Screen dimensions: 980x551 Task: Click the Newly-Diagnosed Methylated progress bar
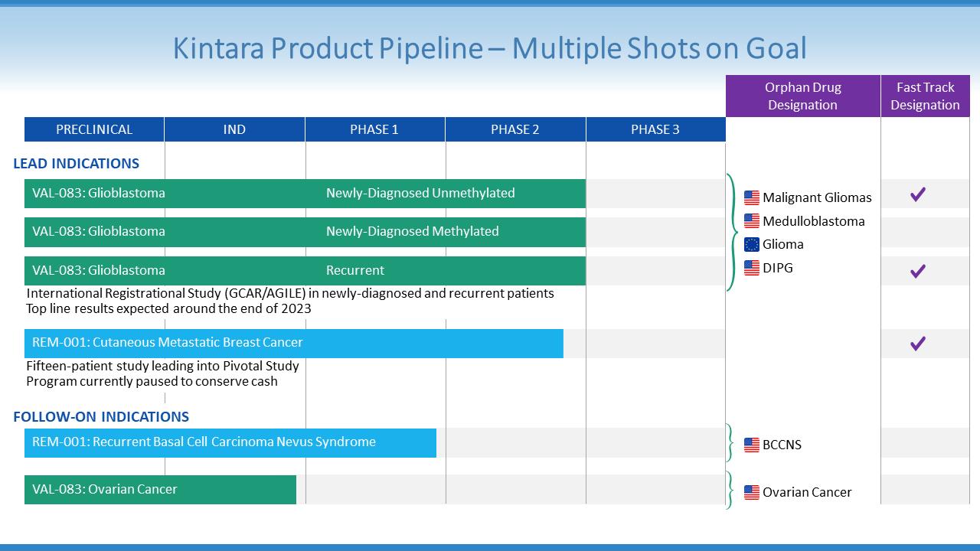305,232
